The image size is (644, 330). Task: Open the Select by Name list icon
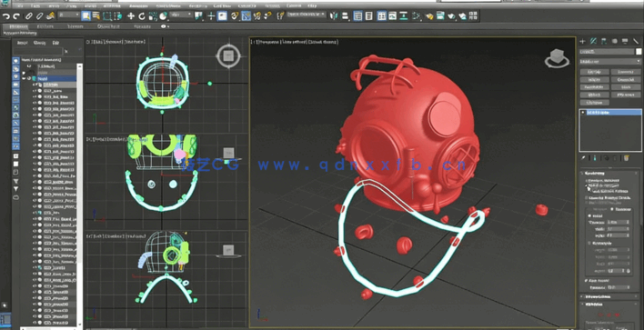96,16
